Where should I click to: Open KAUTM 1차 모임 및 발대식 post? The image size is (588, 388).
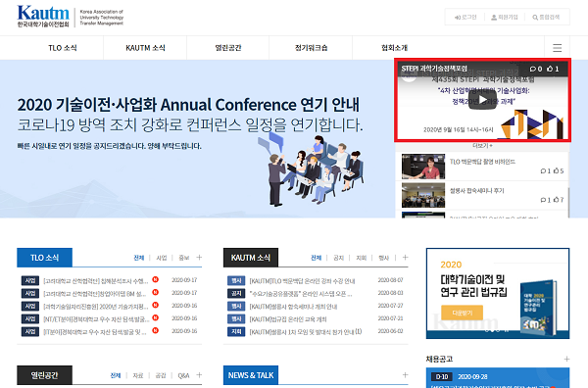(x=306, y=332)
